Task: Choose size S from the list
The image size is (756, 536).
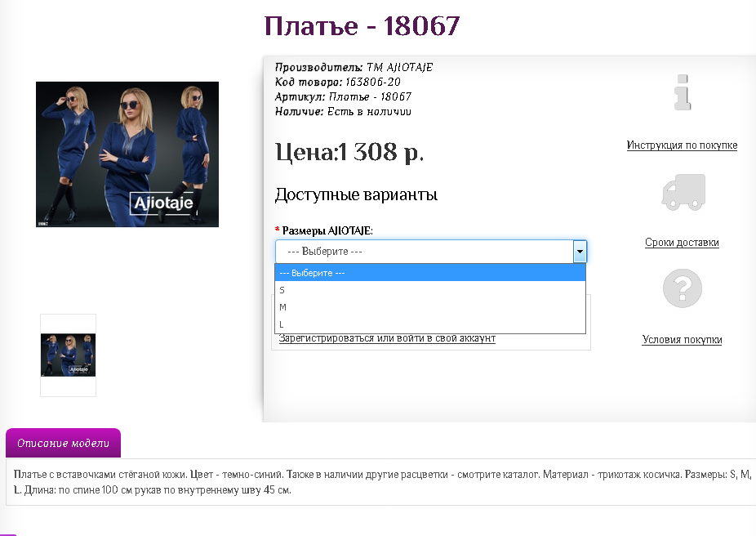Action: click(x=429, y=290)
